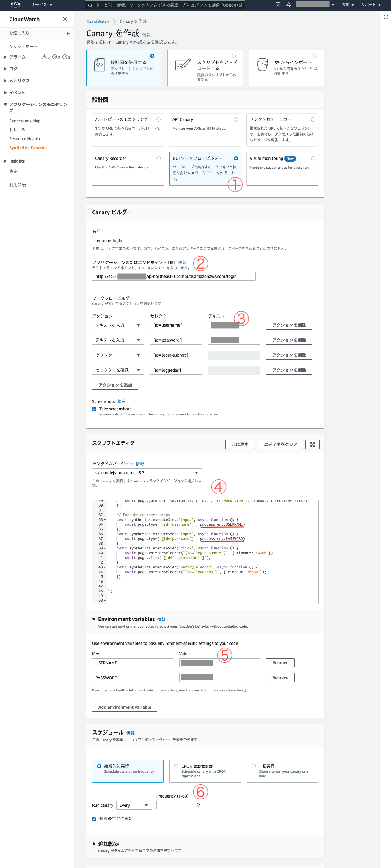Screen dimensions: 391x868
Task: Uncheck the Take screenshots checkbox
Action: pyautogui.click(x=94, y=409)
